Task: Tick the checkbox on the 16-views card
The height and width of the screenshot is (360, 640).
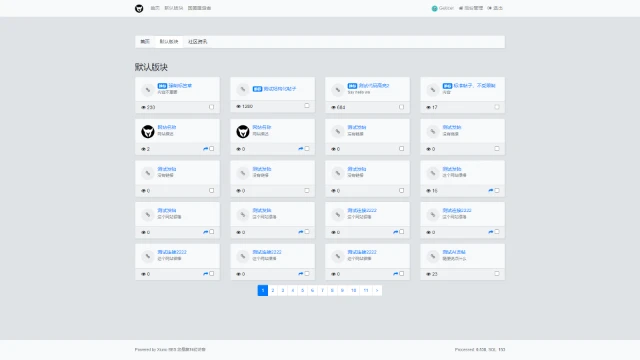Action: pyautogui.click(x=497, y=190)
